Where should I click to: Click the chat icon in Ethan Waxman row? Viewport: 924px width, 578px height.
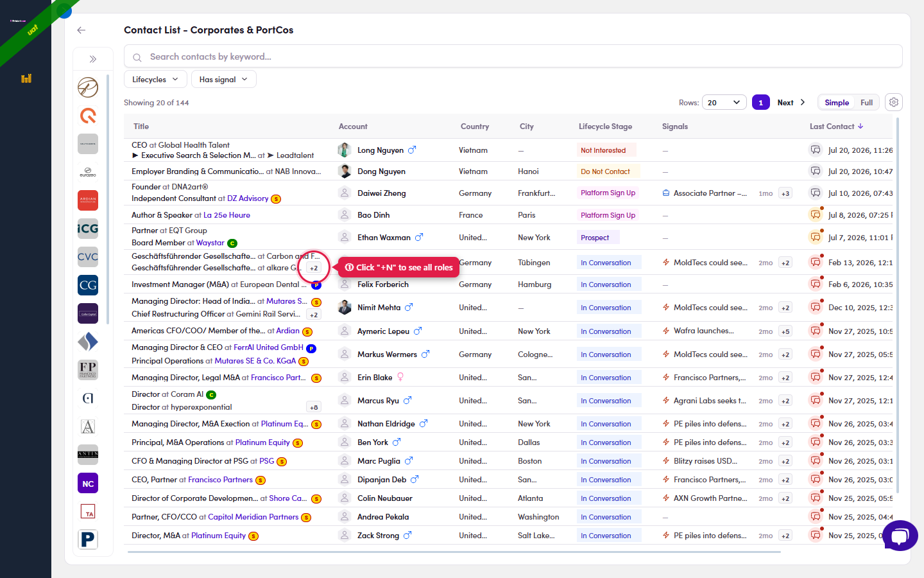(x=816, y=237)
